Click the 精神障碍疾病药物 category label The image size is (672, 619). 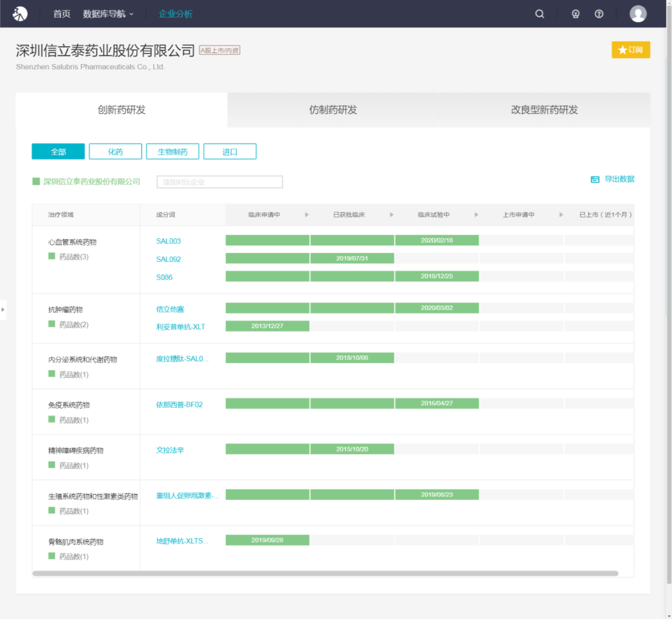[76, 450]
